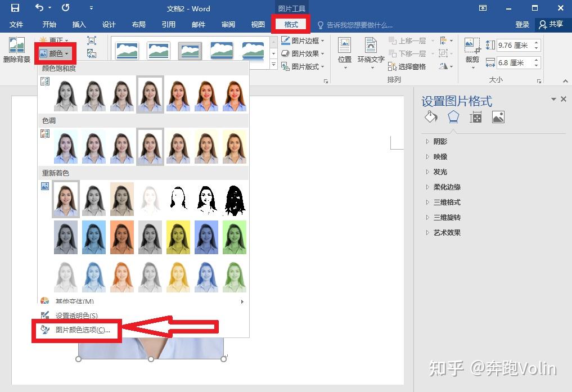
Task: Click 设置透明色 in the Color menu
Action: pyautogui.click(x=77, y=316)
